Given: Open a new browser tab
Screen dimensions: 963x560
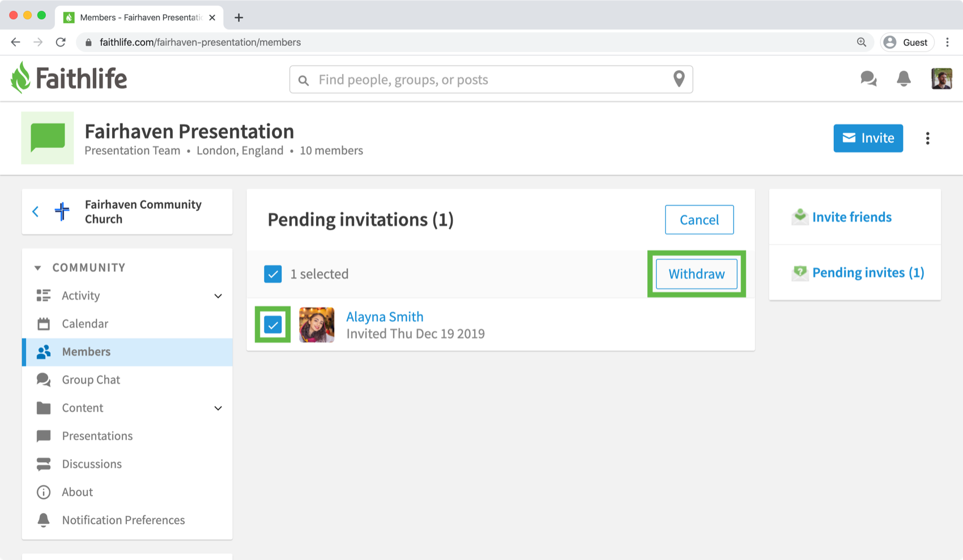Looking at the screenshot, I should click(239, 18).
